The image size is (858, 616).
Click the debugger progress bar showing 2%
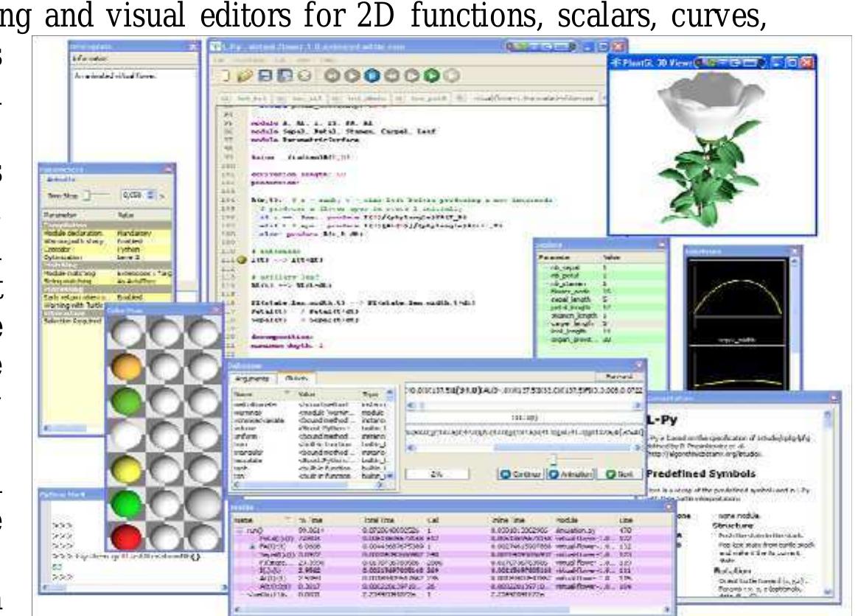[436, 475]
